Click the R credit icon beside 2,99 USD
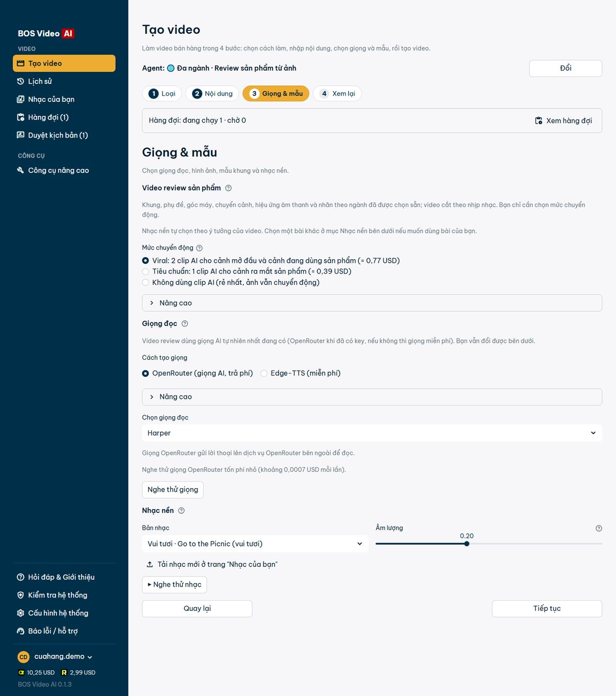This screenshot has width=616, height=696. click(x=64, y=672)
